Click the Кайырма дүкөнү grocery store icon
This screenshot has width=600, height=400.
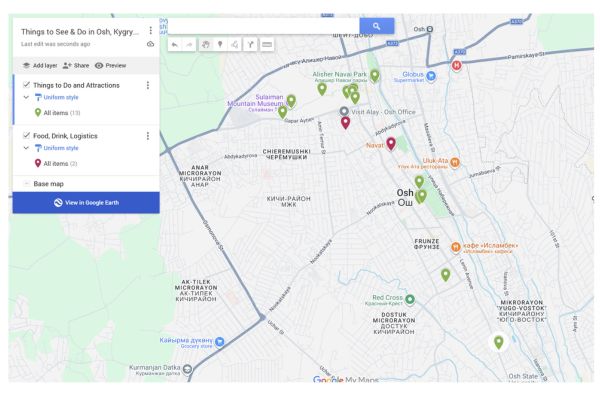219,341
